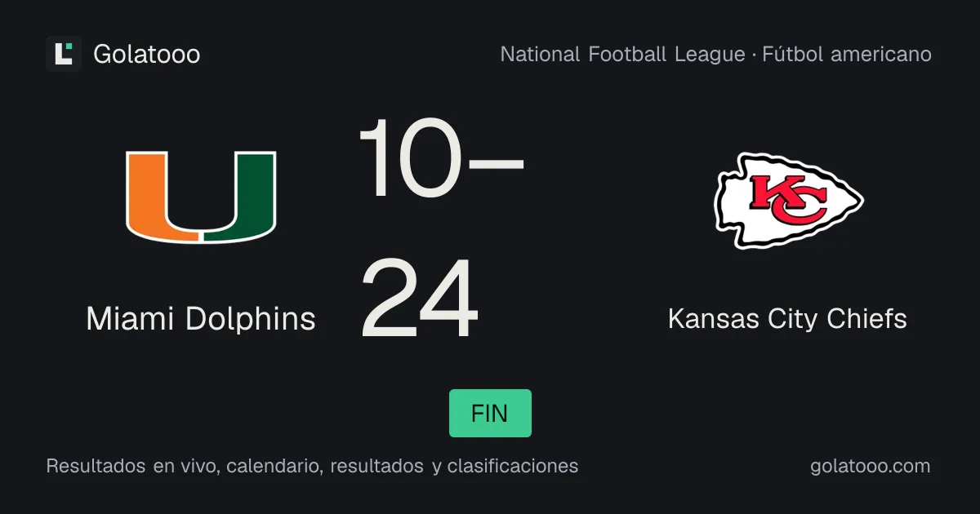
Task: Click the dot separator before Fútbol americano
Action: pos(754,55)
